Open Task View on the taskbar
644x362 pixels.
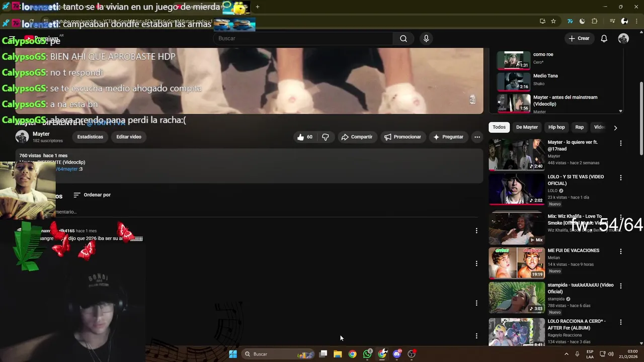click(324, 354)
